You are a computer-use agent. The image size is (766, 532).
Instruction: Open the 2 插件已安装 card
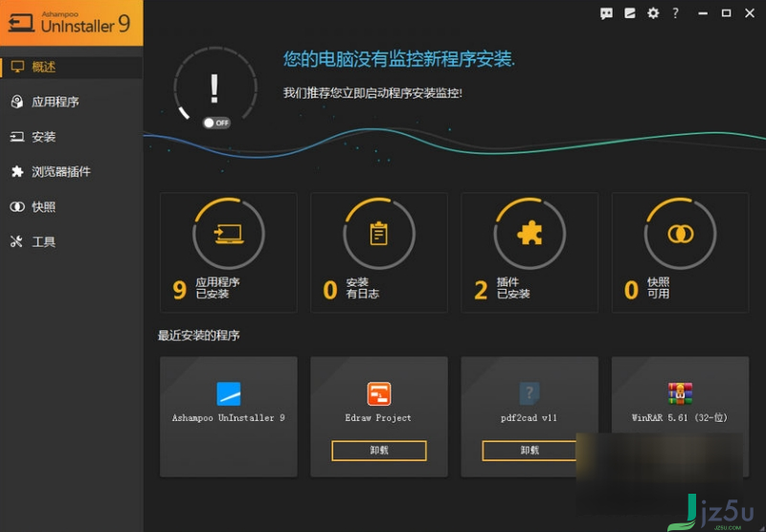(529, 253)
